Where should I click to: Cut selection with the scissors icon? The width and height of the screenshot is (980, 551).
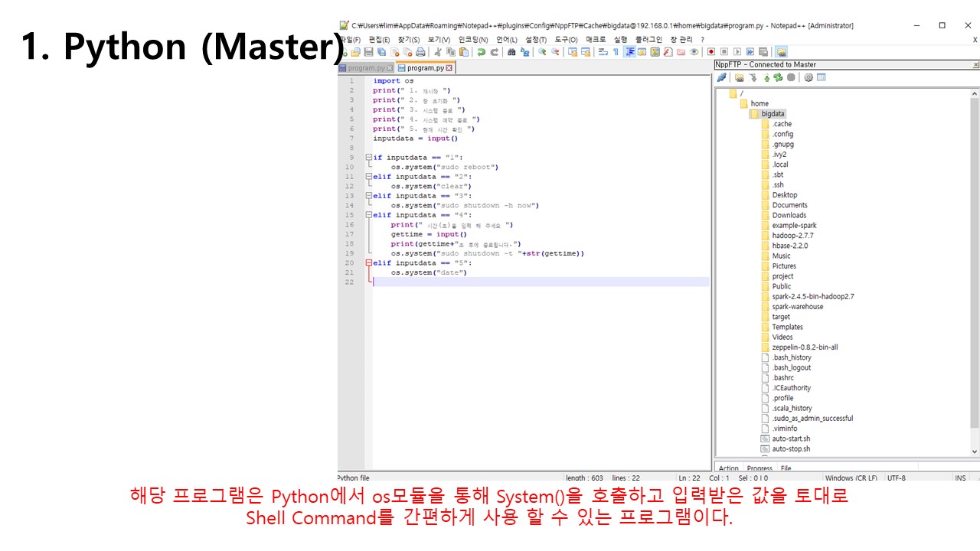coord(438,52)
